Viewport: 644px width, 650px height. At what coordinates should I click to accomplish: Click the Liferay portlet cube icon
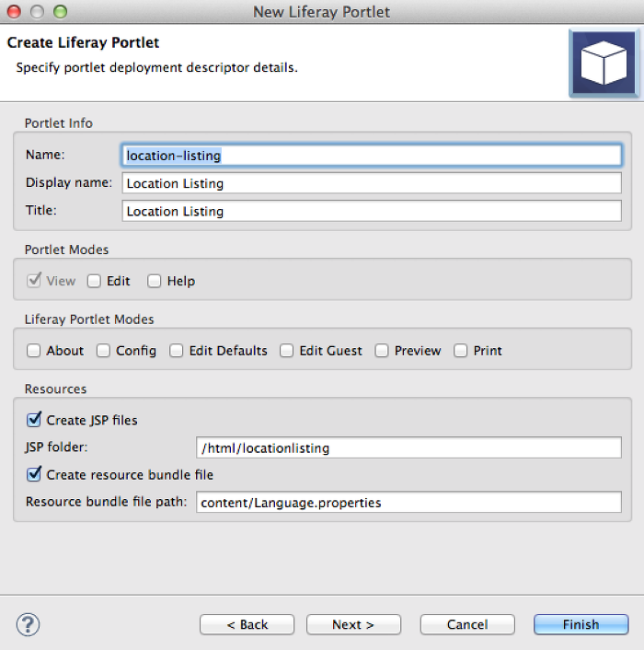(x=604, y=63)
